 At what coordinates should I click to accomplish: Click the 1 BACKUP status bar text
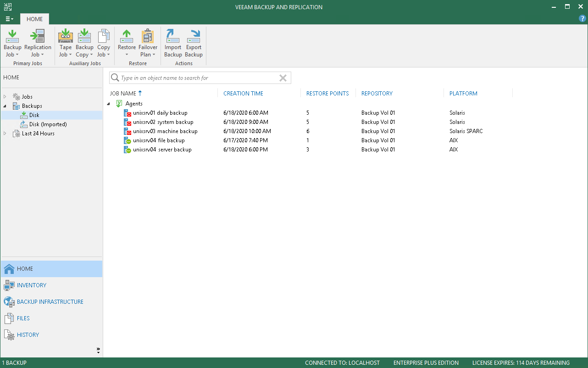pyautogui.click(x=14, y=363)
